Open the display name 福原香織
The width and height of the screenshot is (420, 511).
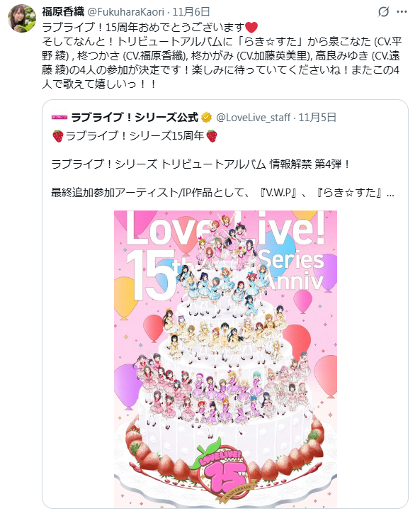(63, 12)
